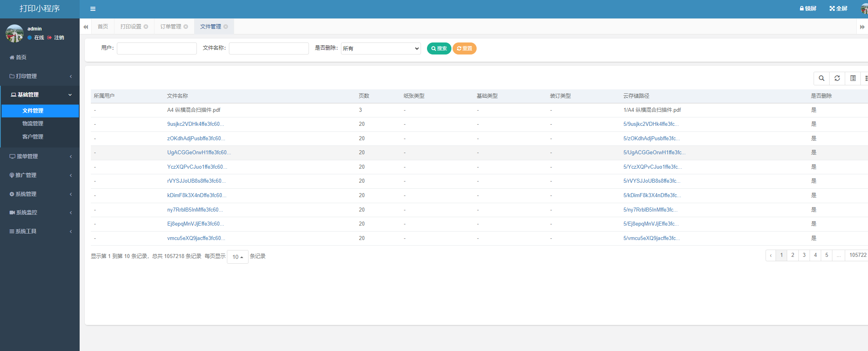Click A4 纵横混合扫描件.pdf file name
868x351 pixels.
pos(194,110)
